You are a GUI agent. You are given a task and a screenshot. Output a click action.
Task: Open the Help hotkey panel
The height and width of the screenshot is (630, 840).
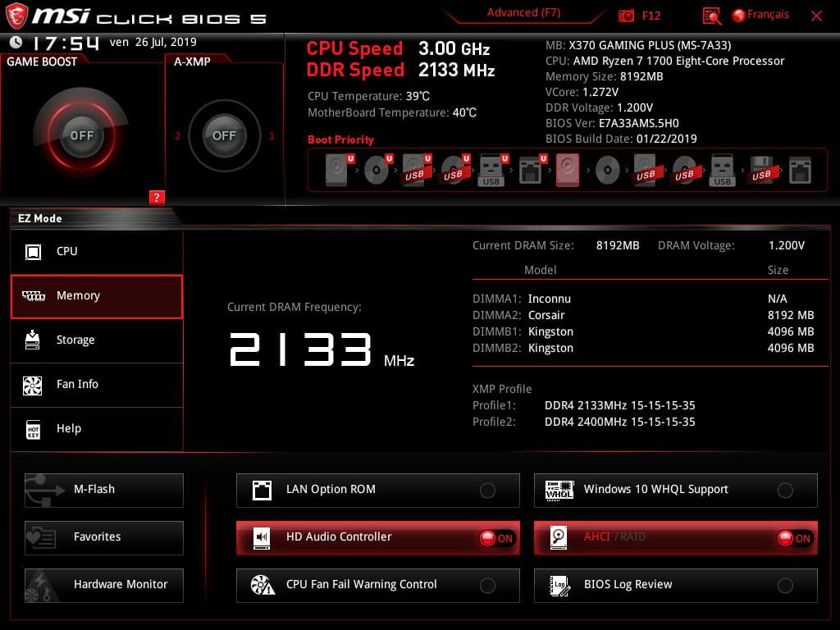click(x=97, y=429)
